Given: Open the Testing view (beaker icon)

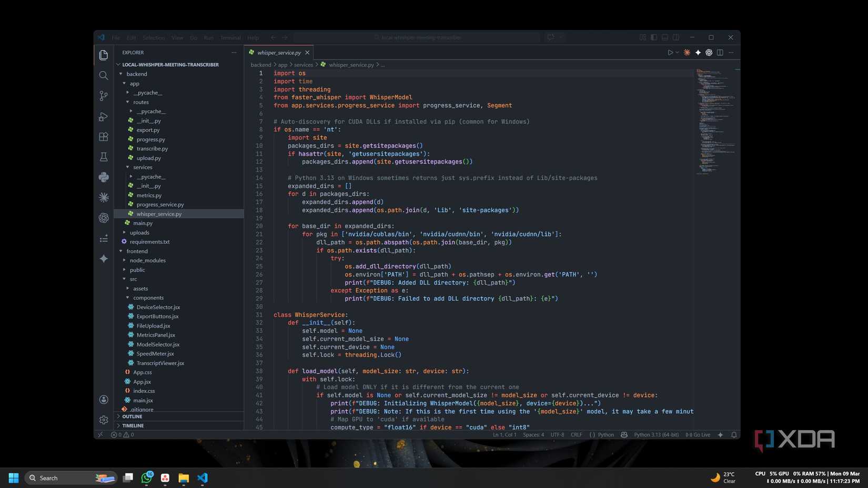Looking at the screenshot, I should click(103, 157).
